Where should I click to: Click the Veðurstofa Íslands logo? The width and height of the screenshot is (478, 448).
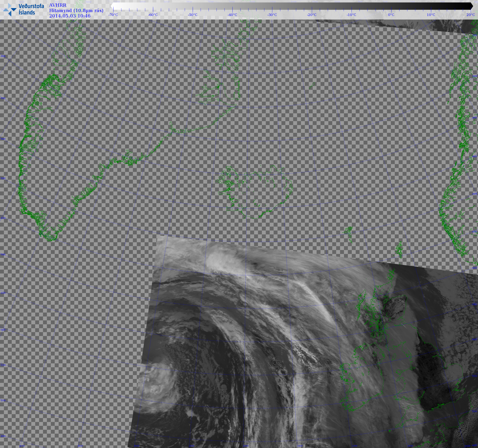coord(23,10)
